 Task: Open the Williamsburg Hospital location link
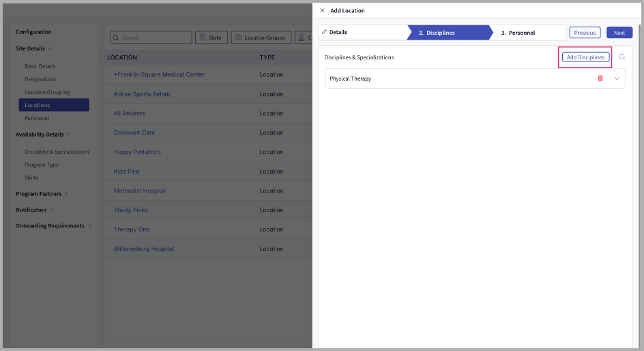coord(144,249)
